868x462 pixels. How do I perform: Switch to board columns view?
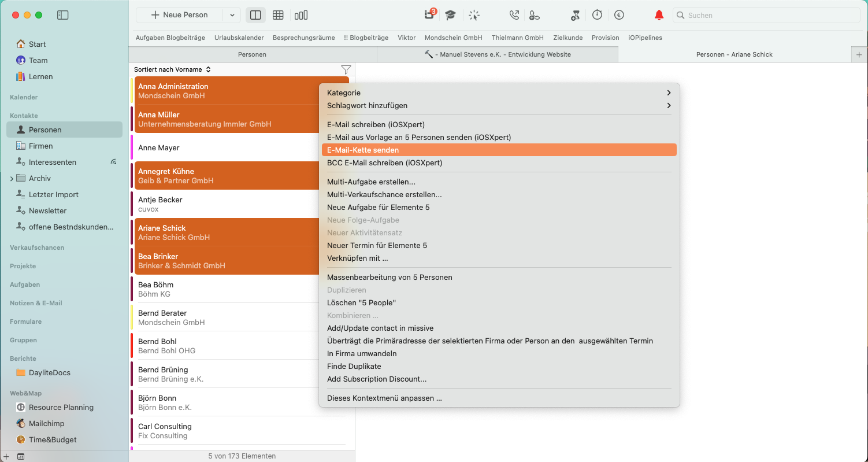pos(301,15)
